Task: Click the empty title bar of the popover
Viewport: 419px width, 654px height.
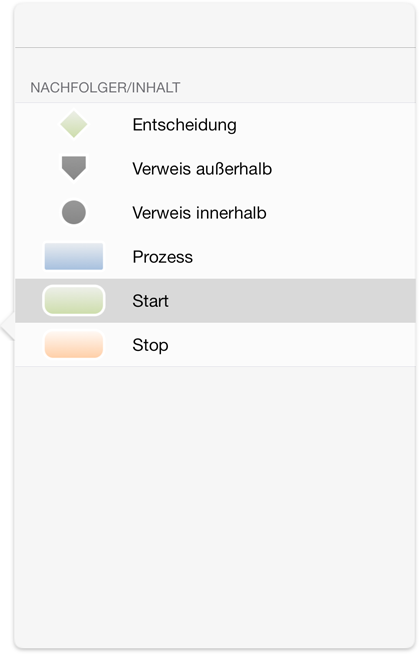Action: (215, 25)
